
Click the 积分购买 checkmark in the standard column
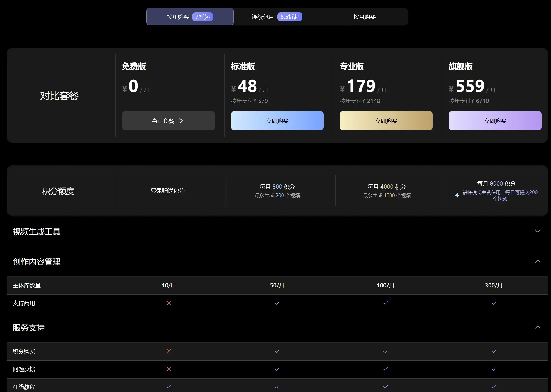(277, 351)
